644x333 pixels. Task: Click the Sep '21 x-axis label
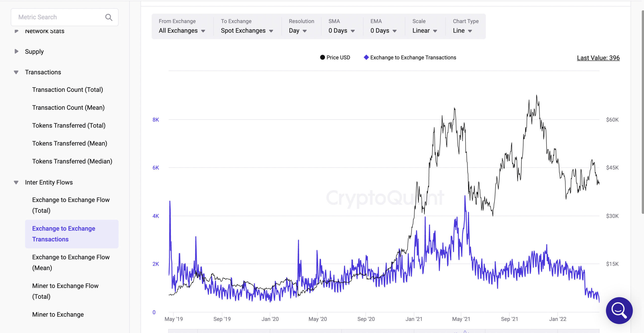509,319
